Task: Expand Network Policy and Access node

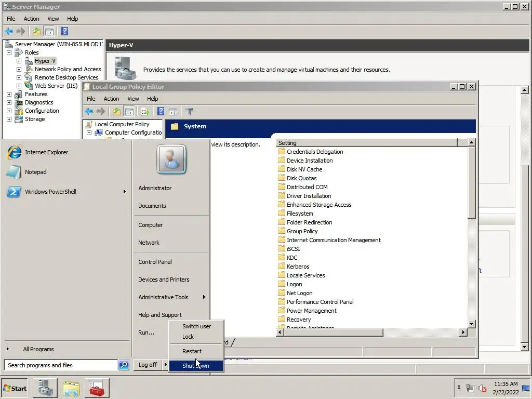Action: point(19,69)
